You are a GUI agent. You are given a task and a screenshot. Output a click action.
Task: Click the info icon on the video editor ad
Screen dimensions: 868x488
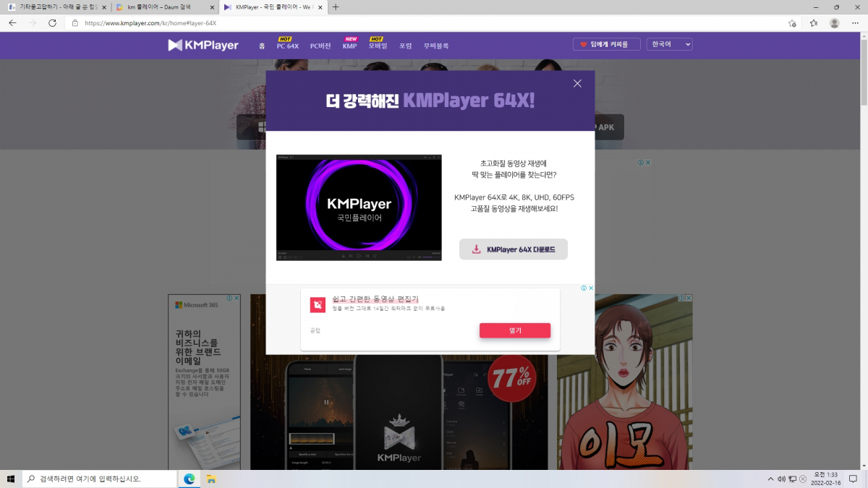coord(584,288)
